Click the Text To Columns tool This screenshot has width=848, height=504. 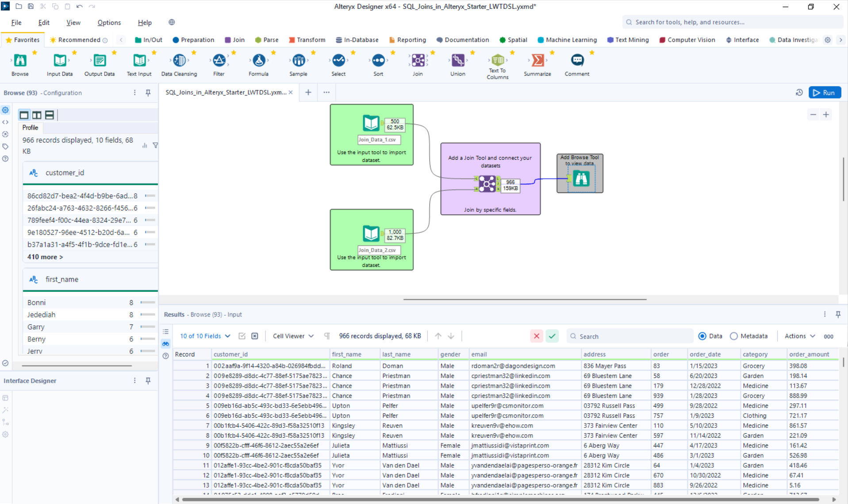click(498, 61)
